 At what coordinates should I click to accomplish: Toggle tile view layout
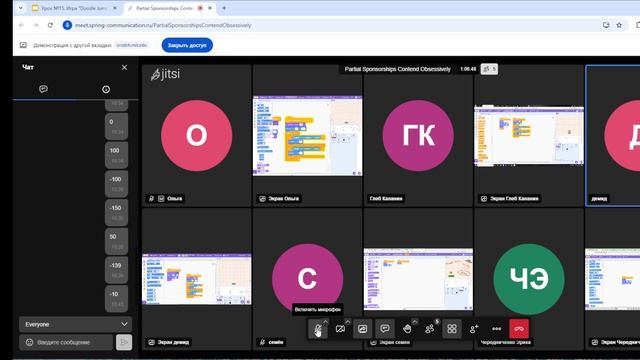coord(452,329)
